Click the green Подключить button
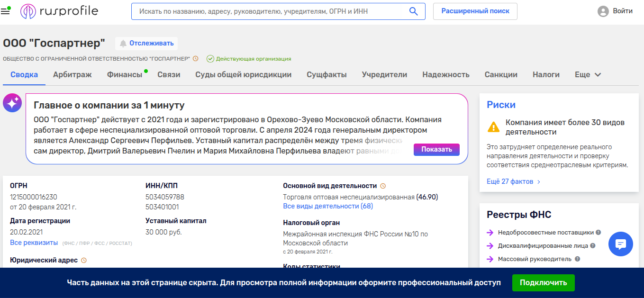The height and width of the screenshot is (298, 644). tap(543, 282)
